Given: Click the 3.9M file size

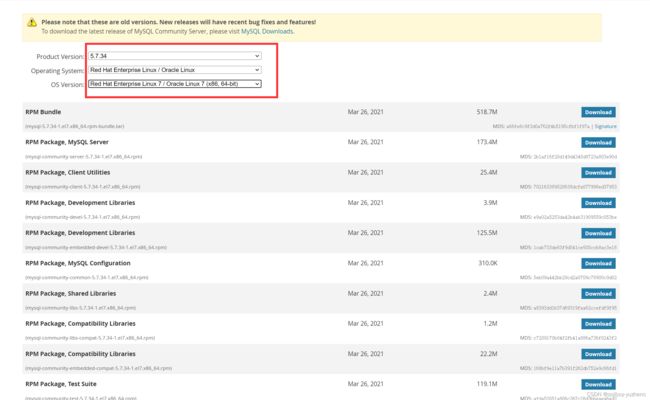Looking at the screenshot, I should point(490,203).
